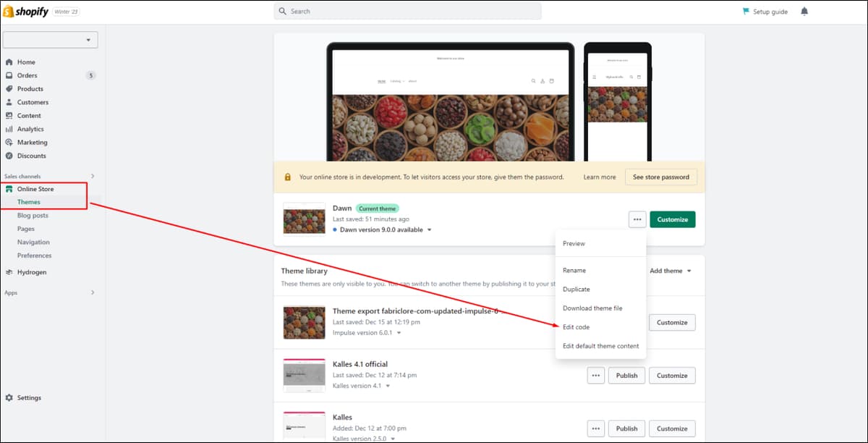The width and height of the screenshot is (868, 443).
Task: Click the green Customize button
Action: [x=673, y=219]
